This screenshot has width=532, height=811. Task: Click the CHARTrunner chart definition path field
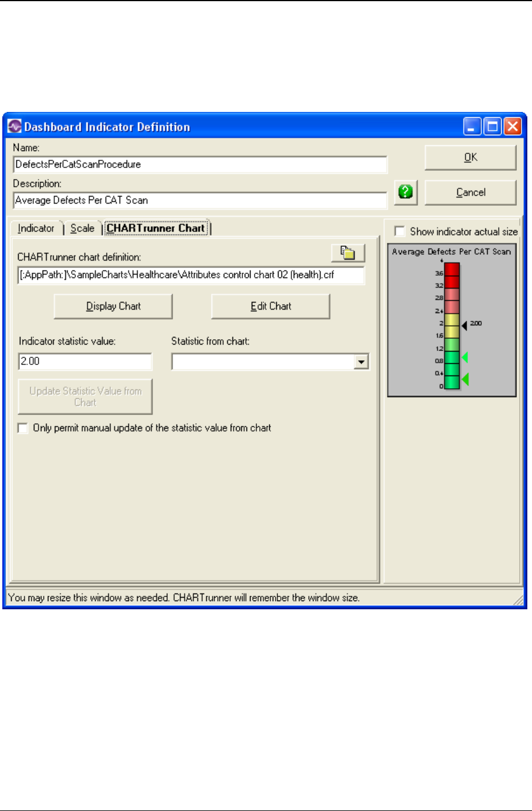pos(191,275)
